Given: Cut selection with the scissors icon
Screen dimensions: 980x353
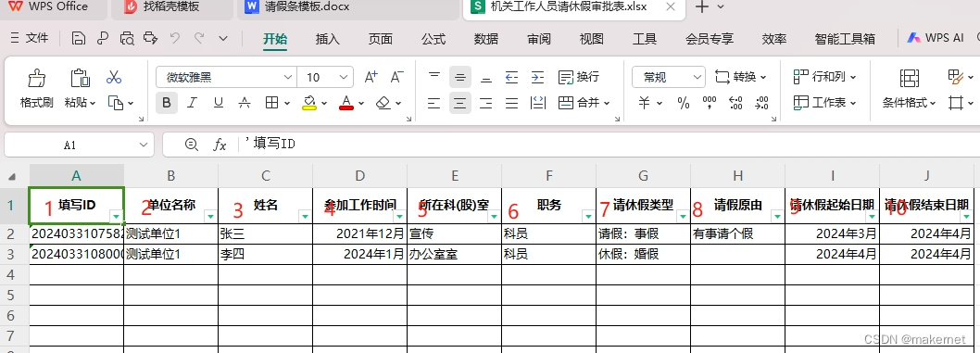Looking at the screenshot, I should click(114, 77).
